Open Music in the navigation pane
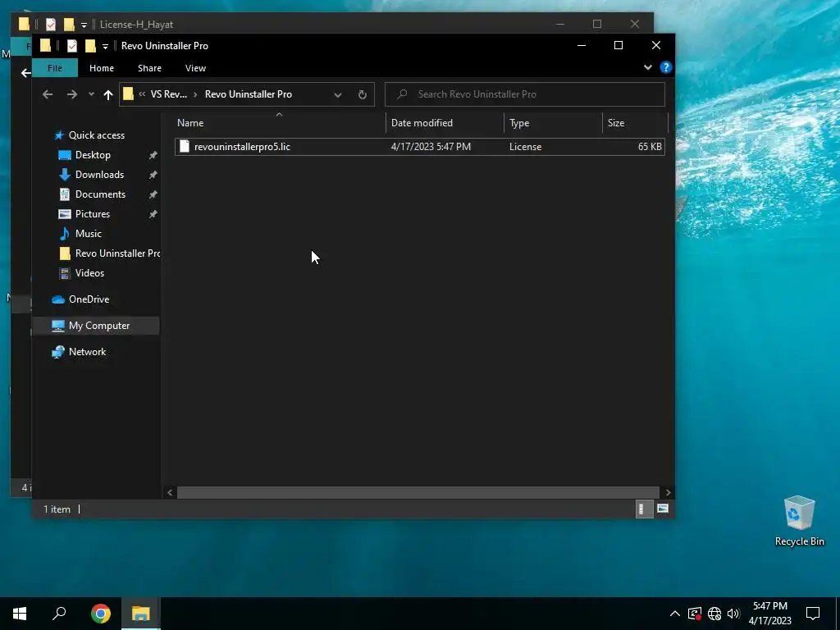This screenshot has width=840, height=630. coord(89,234)
